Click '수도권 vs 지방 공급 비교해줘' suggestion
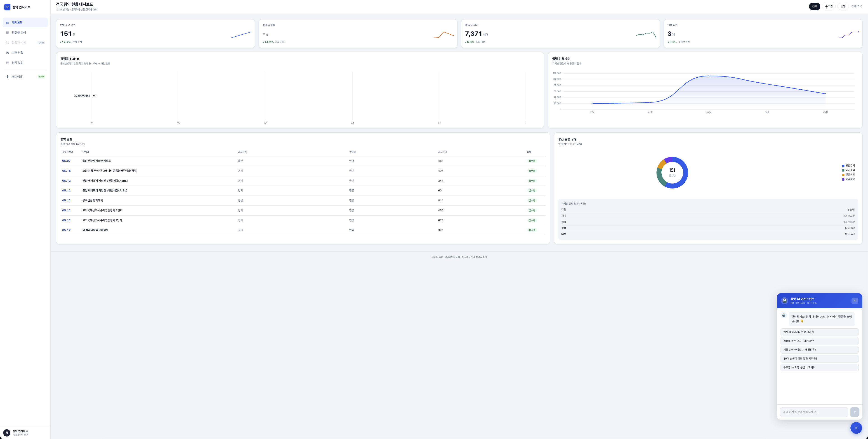The height and width of the screenshot is (439, 868). point(819,367)
